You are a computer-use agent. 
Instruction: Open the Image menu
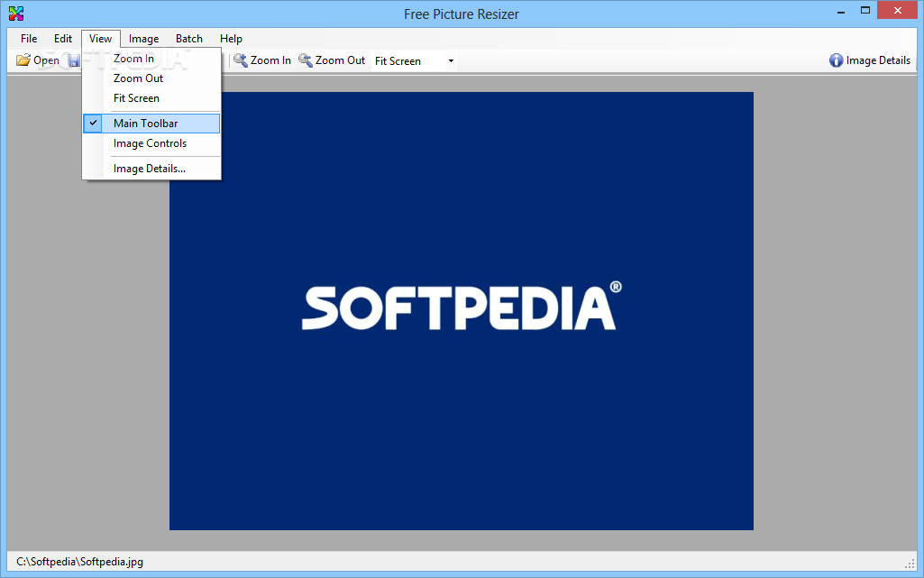click(x=144, y=38)
